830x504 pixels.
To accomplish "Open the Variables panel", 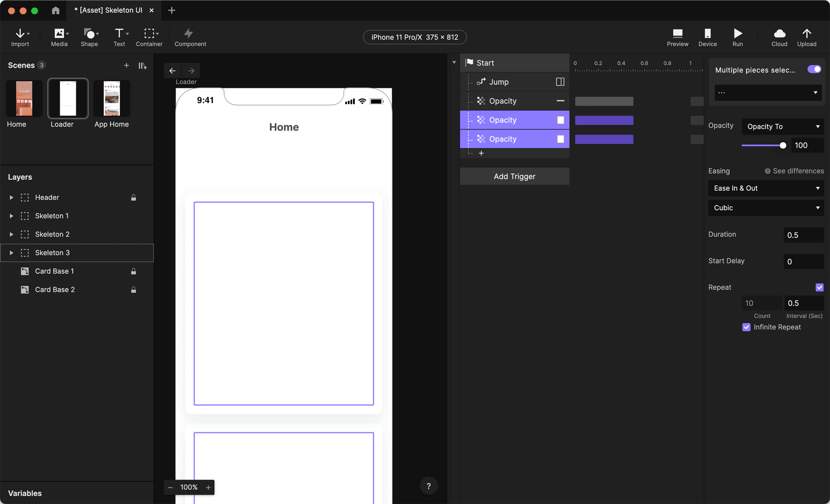I will click(x=25, y=493).
